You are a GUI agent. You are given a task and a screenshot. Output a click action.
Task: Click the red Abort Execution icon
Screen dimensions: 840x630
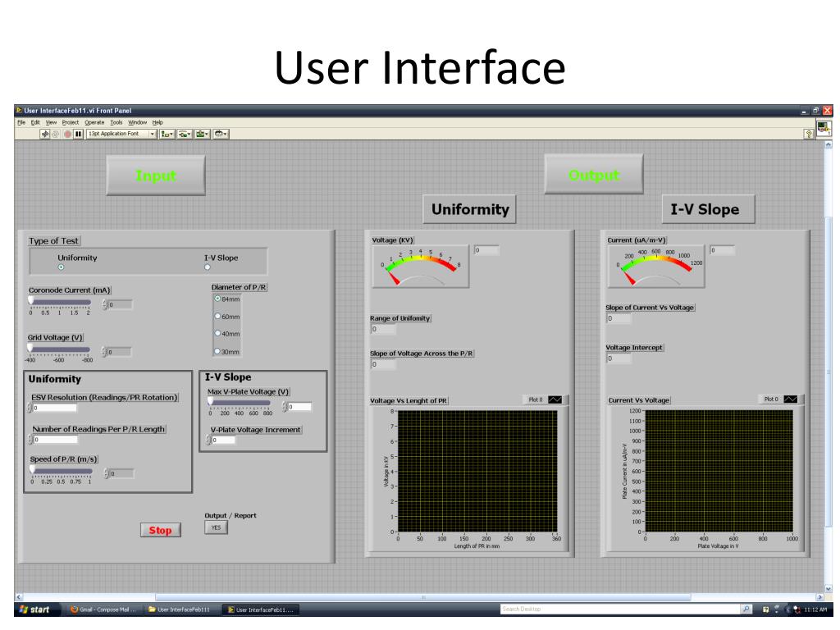coord(67,134)
